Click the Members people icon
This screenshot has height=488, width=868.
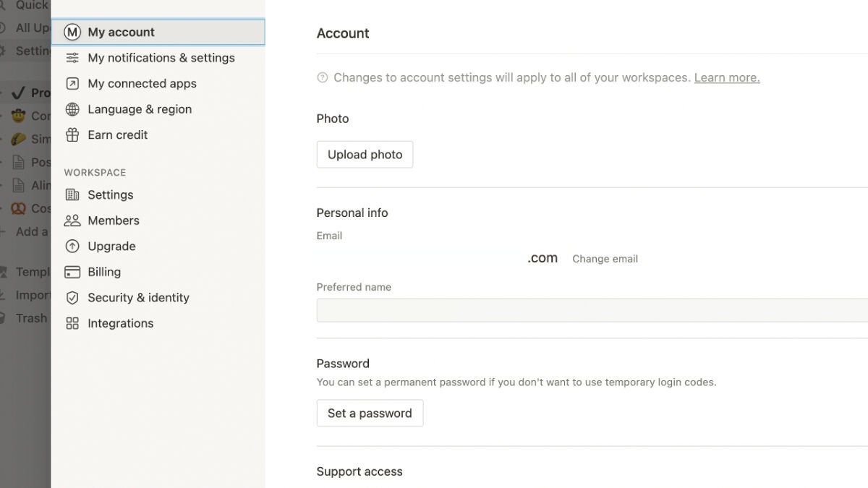coord(72,221)
